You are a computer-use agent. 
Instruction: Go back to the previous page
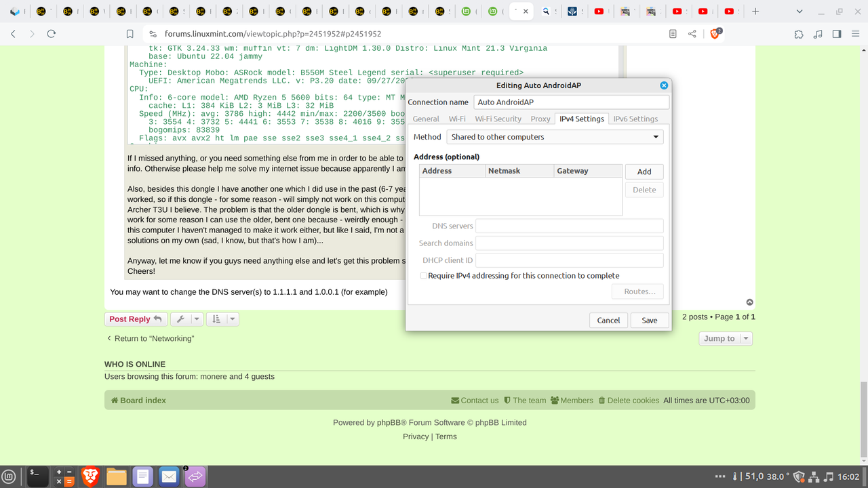[13, 34]
